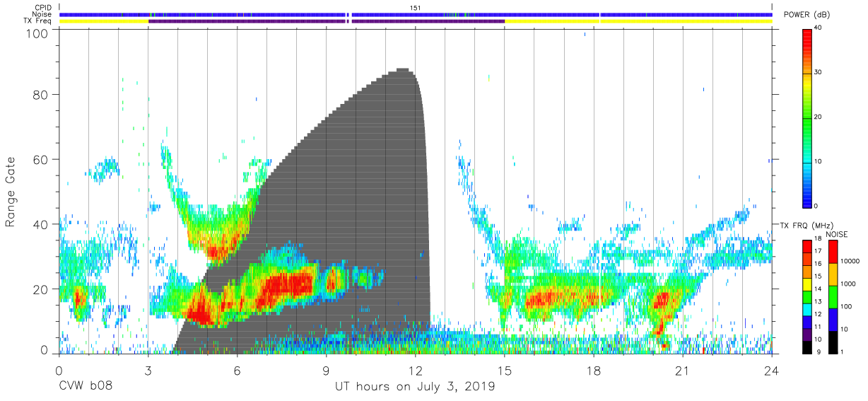Click the 18 tick on UT hours axis
The width and height of the screenshot is (868, 401).
click(x=594, y=370)
